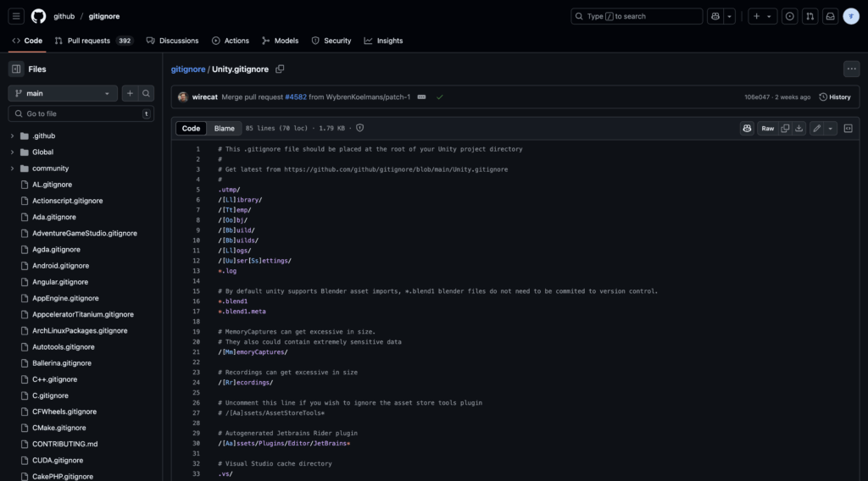Image resolution: width=868 pixels, height=481 pixels.
Task: Open the github owner link
Action: point(64,16)
